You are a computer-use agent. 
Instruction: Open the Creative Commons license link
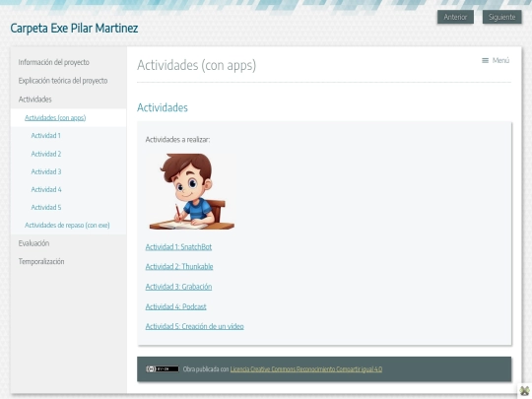click(306, 369)
